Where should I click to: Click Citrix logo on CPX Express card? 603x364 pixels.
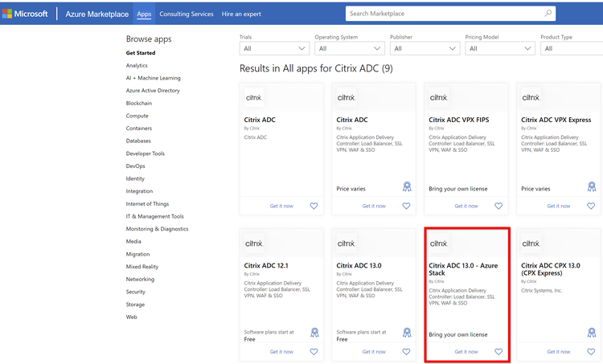[x=531, y=243]
